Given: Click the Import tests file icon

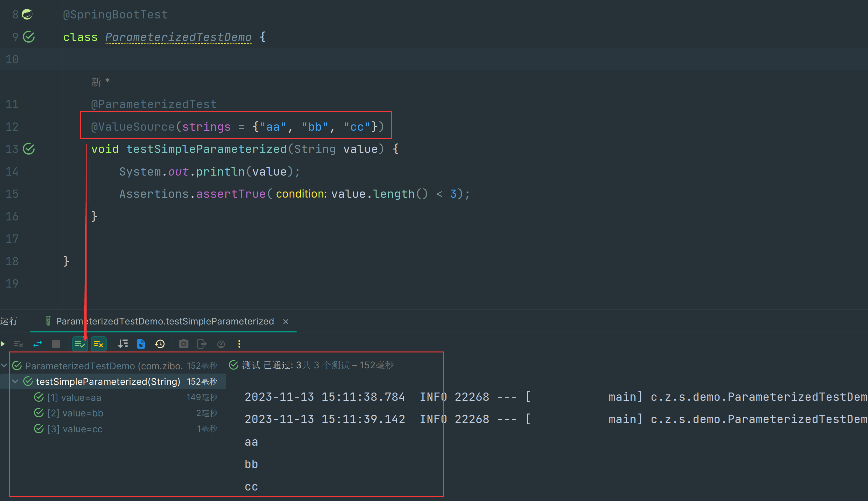Looking at the screenshot, I should (x=141, y=344).
